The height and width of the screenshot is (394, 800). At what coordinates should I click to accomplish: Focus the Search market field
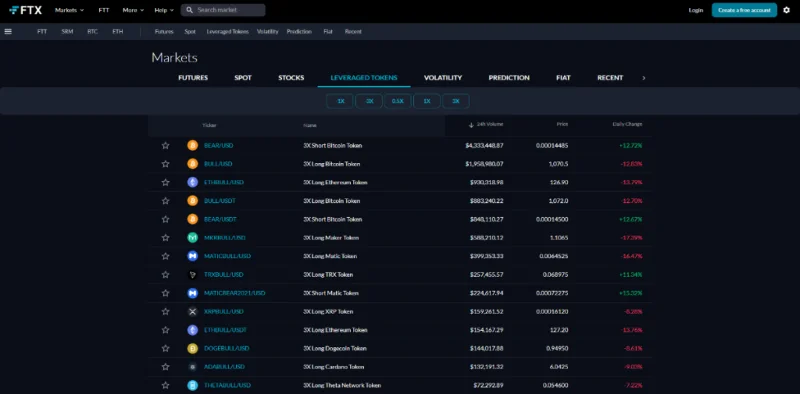pos(223,10)
